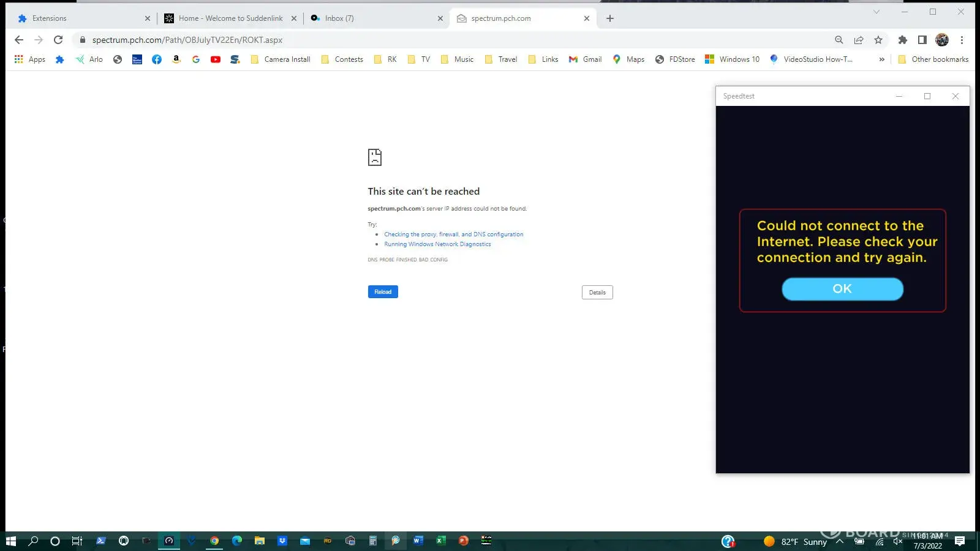
Task: Open the Extensions puzzle piece icon
Action: [x=902, y=40]
